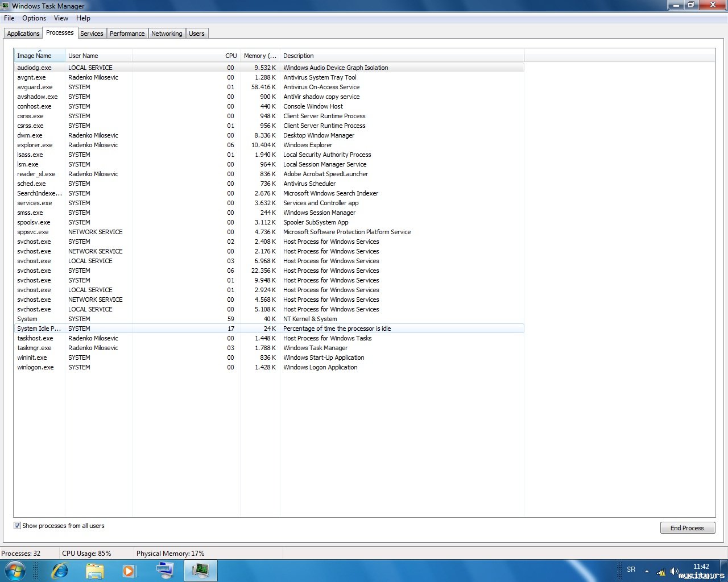The height and width of the screenshot is (582, 728).
Task: Select the audiodg.exe process row
Action: coord(269,68)
